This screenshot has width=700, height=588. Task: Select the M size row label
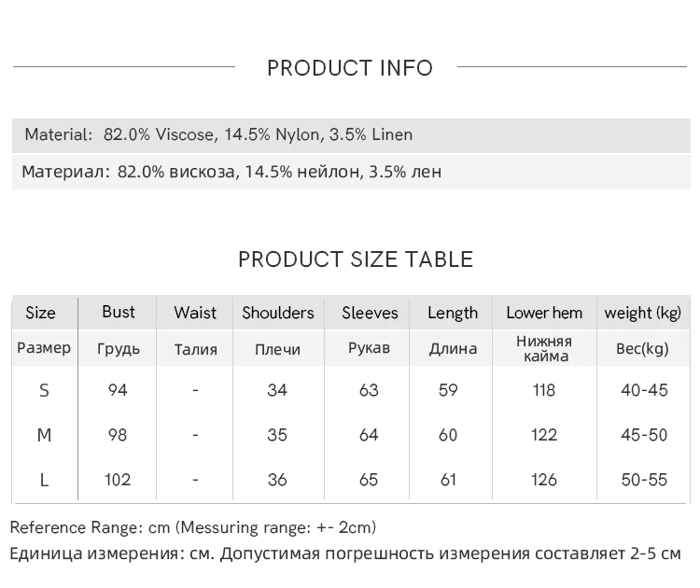(44, 435)
